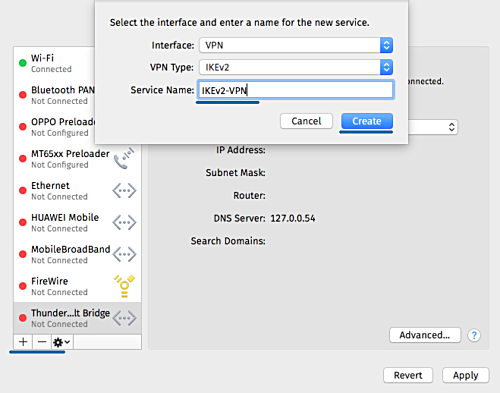
Task: Click the Service Name text field
Action: [x=296, y=90]
